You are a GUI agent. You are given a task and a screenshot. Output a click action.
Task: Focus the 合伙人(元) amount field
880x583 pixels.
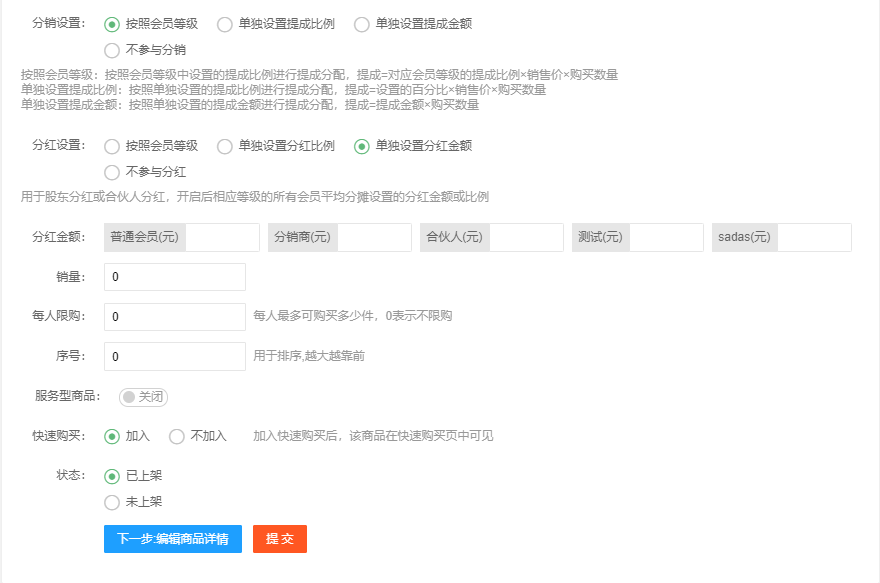pos(526,237)
